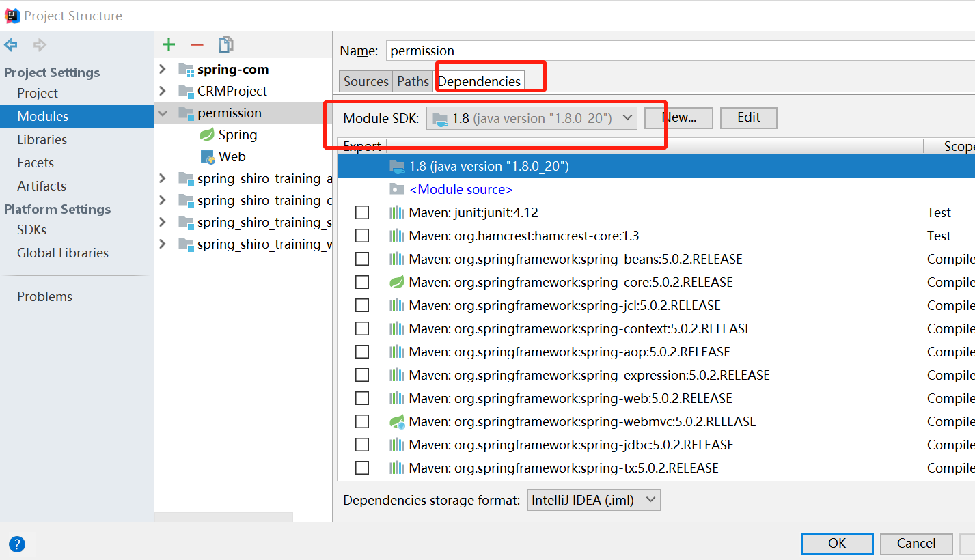
Task: Click the library icon for spring-beans
Action: tap(396, 259)
